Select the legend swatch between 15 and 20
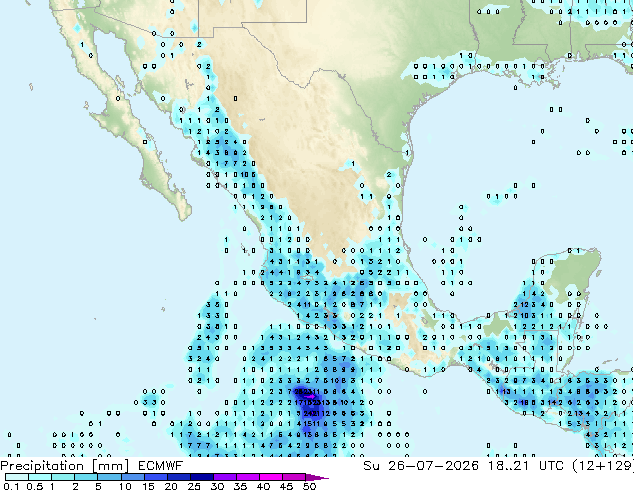634x490 pixels. coord(156,477)
